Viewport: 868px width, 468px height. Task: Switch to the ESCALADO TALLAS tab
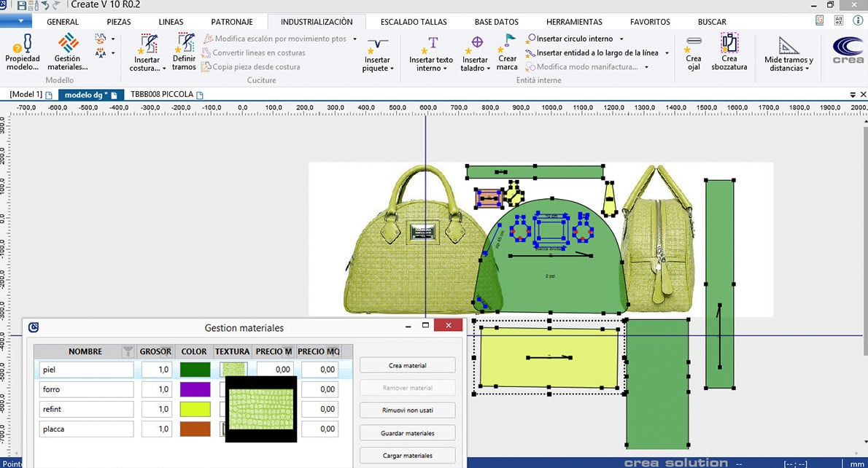coord(414,22)
